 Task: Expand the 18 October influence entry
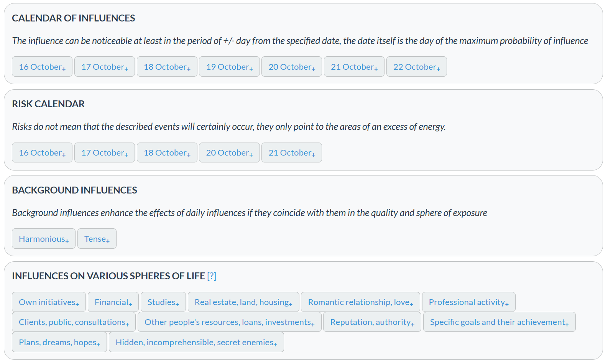pyautogui.click(x=167, y=66)
